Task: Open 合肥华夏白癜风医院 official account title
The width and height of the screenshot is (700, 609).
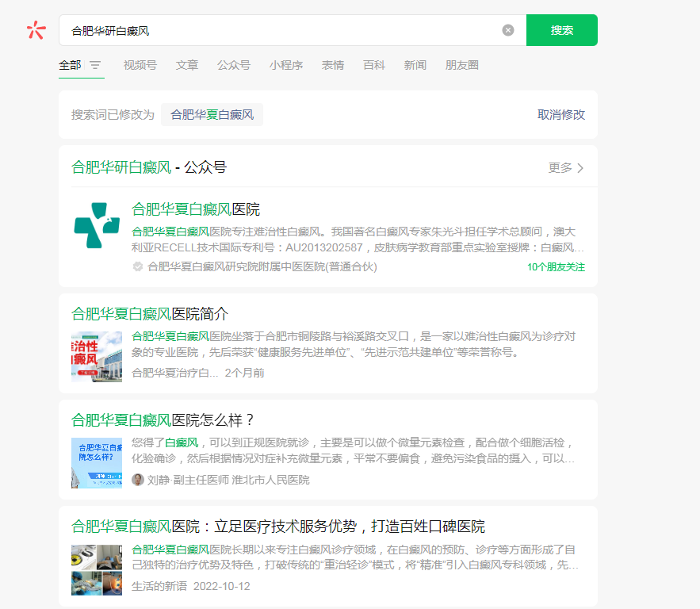Action: tap(196, 209)
